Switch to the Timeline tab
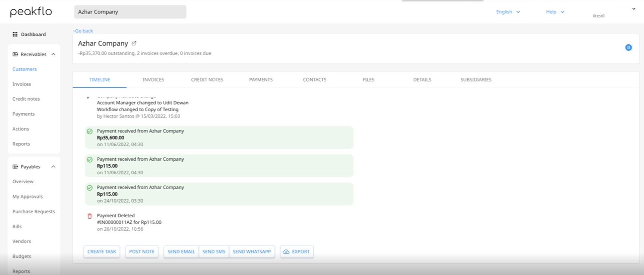The image size is (644, 275). pos(100,79)
